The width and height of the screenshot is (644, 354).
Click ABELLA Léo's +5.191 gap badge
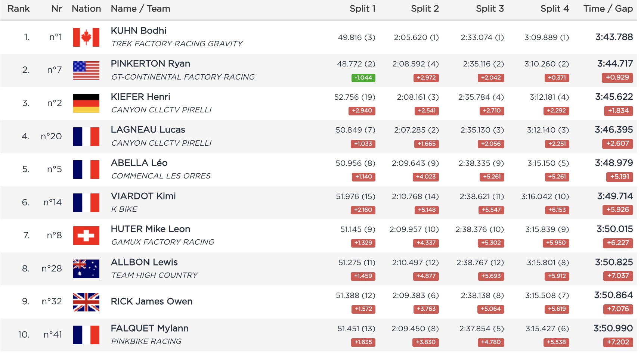click(619, 177)
